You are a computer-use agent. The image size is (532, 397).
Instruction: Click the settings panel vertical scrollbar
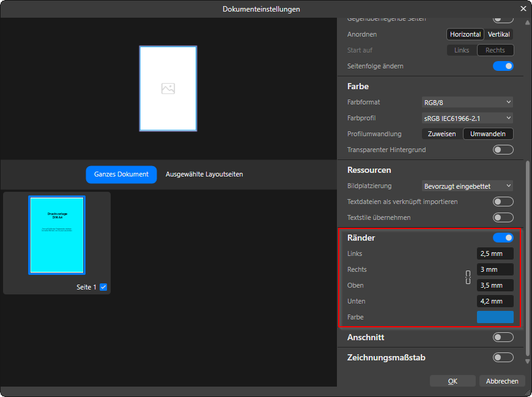(x=527, y=258)
